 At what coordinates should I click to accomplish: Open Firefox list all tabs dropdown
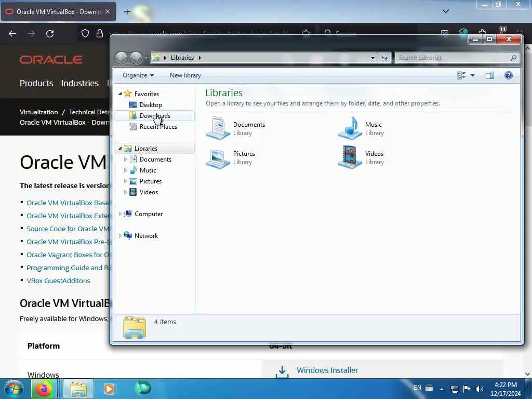pyautogui.click(x=445, y=11)
